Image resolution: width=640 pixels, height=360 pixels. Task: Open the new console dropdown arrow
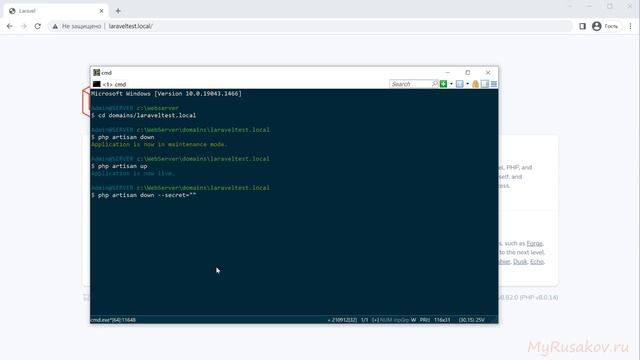pyautogui.click(x=451, y=84)
